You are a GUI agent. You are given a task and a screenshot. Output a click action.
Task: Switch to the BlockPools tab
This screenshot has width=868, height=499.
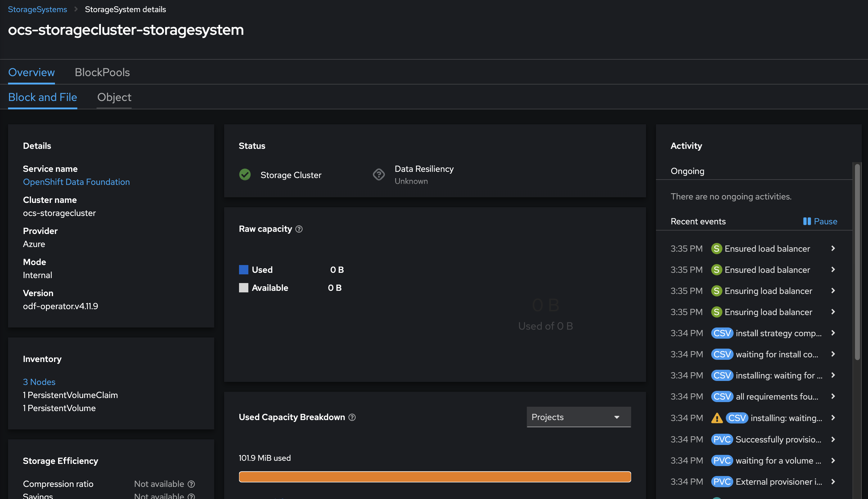(102, 71)
